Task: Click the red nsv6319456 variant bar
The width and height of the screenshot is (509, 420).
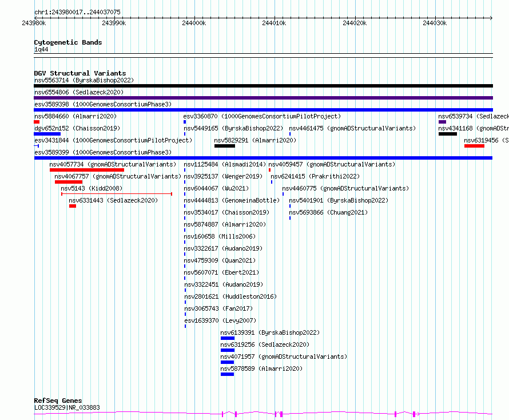Action: (x=474, y=146)
